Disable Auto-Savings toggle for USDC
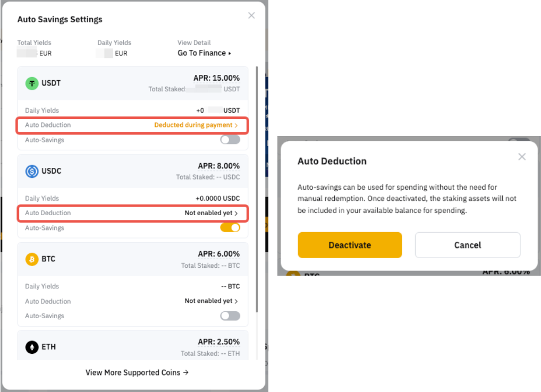Screen dimensions: 541x392 230,227
